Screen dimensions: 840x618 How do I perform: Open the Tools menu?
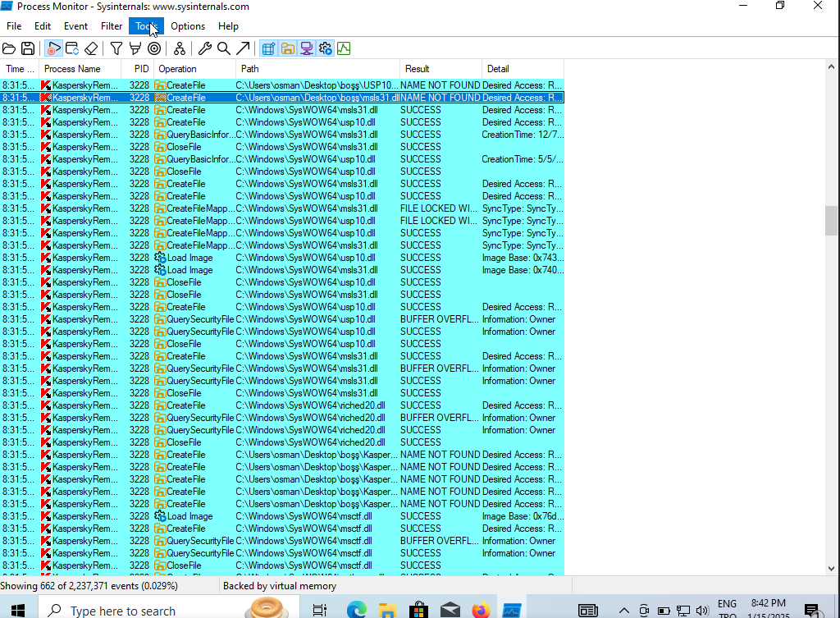pyautogui.click(x=146, y=26)
